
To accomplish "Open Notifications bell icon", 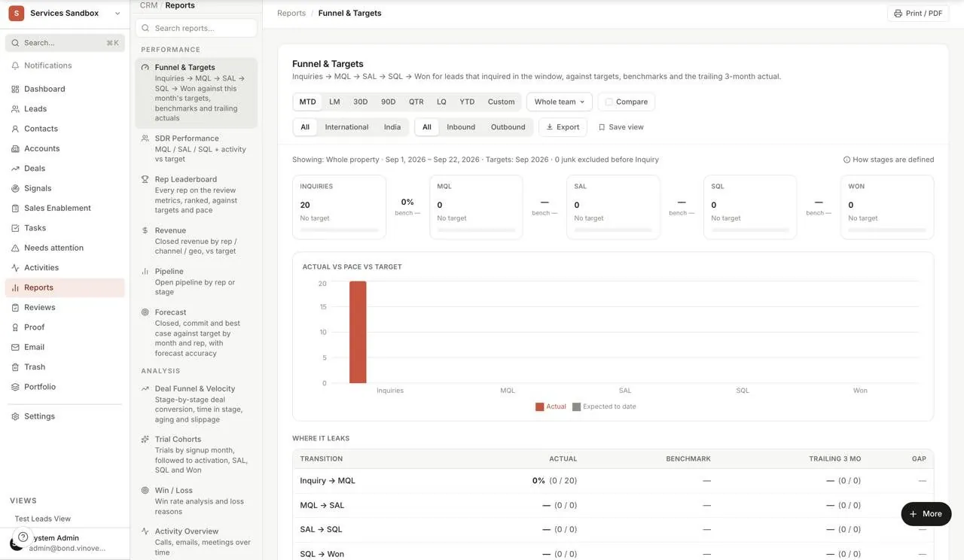I will point(15,65).
